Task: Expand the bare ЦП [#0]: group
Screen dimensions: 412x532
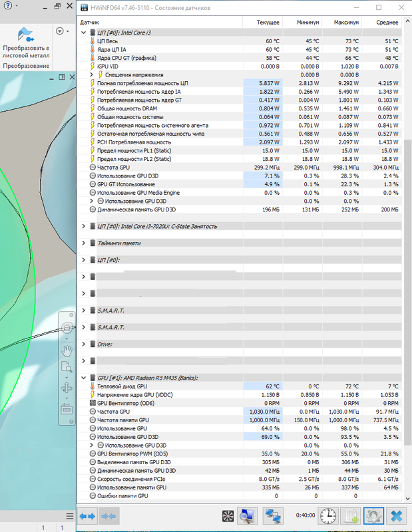Action: tap(84, 260)
